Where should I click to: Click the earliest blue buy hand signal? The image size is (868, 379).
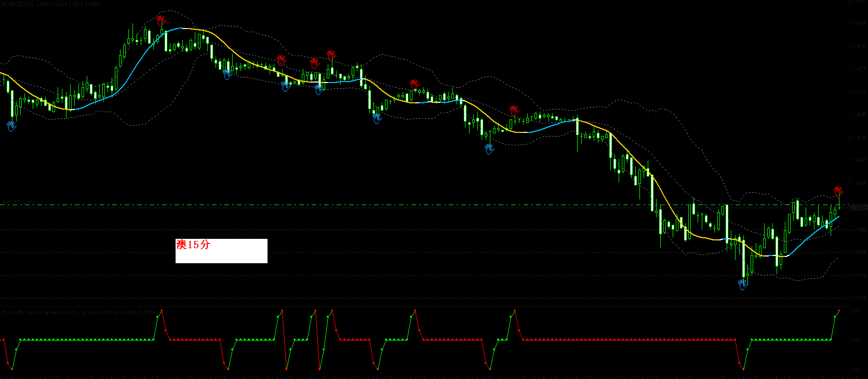point(11,126)
